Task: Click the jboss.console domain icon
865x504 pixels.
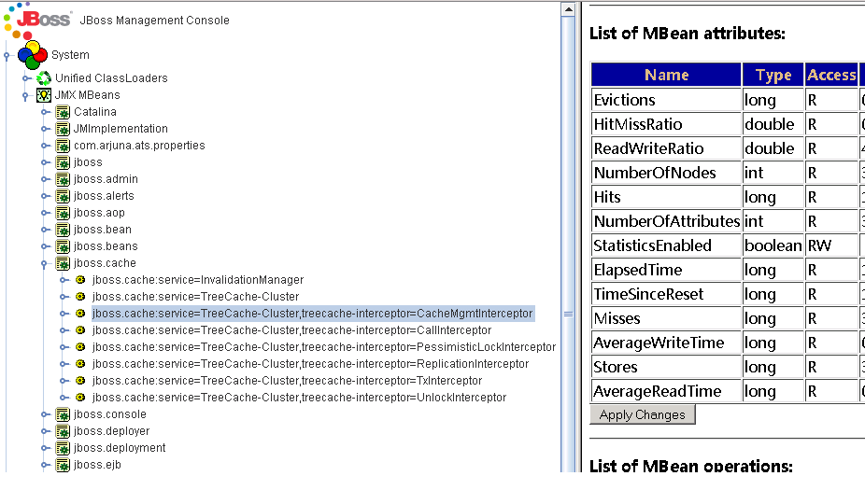Action: point(63,414)
